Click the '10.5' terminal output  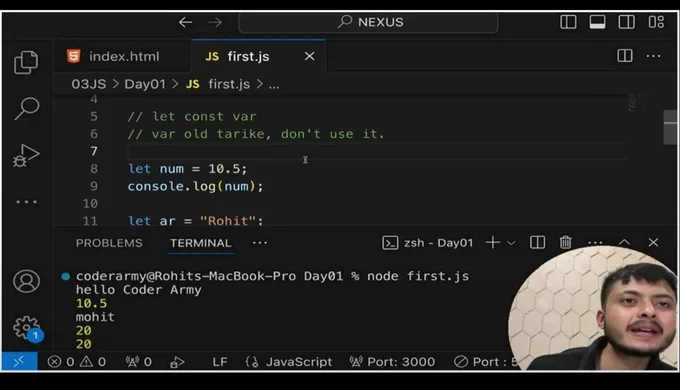(x=91, y=303)
